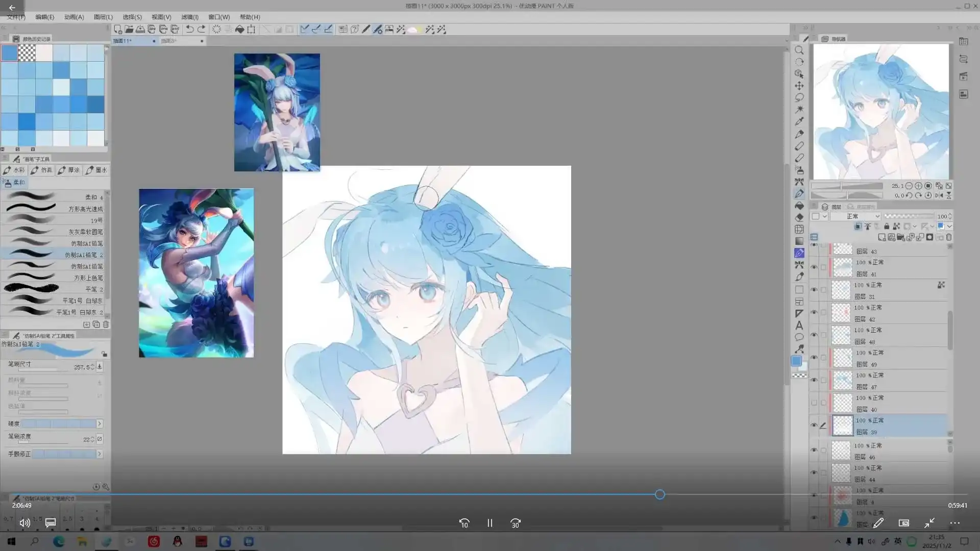Click the delete layer trash icon

(x=949, y=237)
